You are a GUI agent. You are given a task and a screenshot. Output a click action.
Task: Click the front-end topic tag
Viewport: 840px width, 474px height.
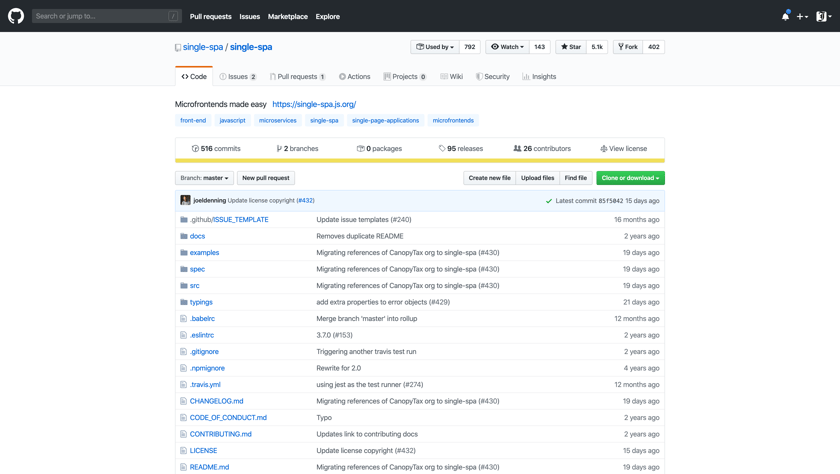(x=193, y=121)
